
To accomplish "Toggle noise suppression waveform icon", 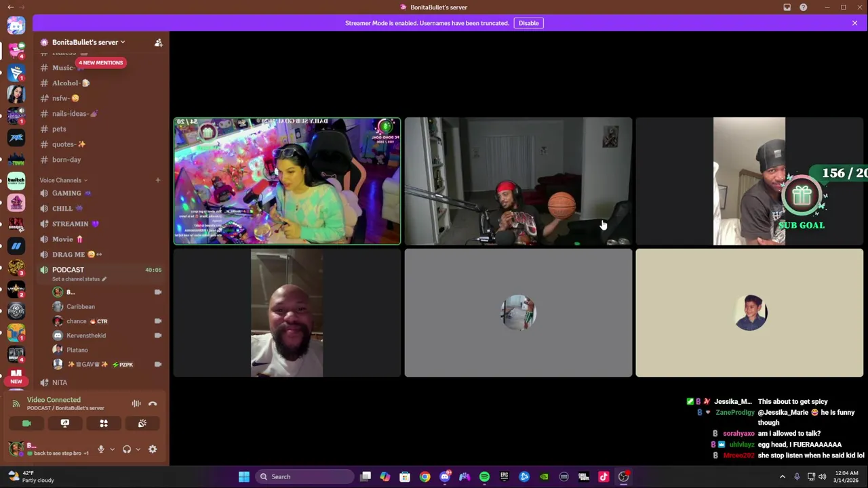I will [x=136, y=404].
